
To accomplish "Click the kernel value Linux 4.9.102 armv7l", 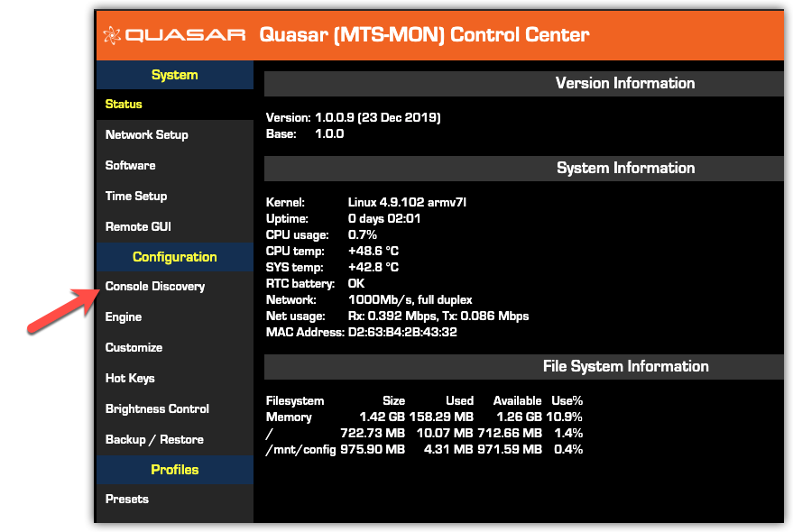I will pos(407,203).
